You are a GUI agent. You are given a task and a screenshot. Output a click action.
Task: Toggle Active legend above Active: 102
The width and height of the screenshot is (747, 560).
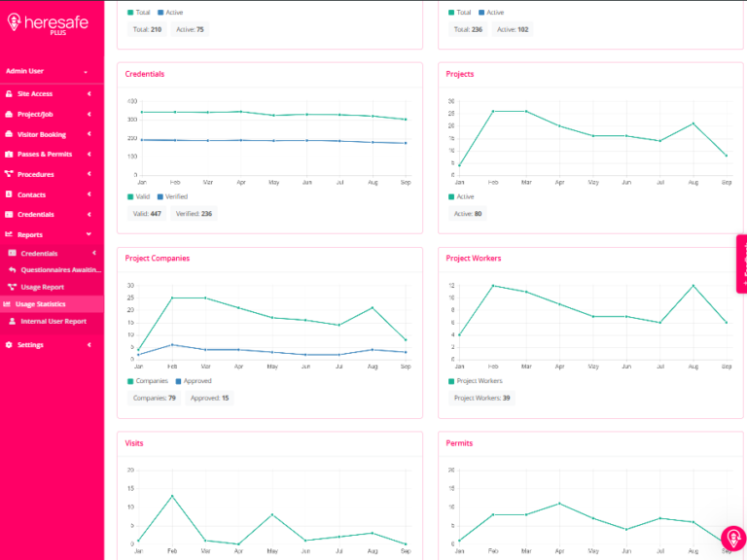(x=491, y=13)
